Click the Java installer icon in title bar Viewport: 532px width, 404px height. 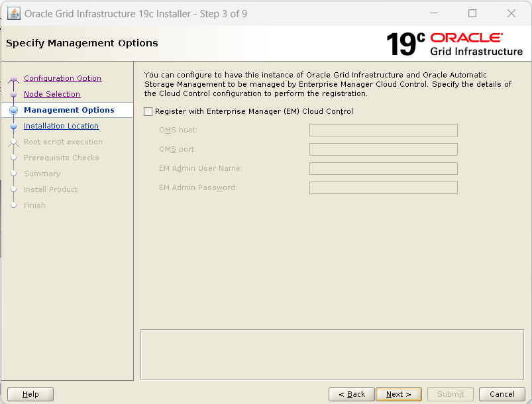point(13,13)
